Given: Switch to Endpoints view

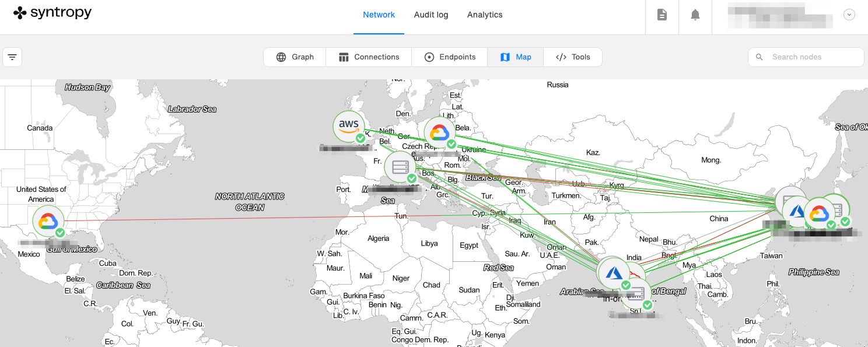Looking at the screenshot, I should point(450,57).
